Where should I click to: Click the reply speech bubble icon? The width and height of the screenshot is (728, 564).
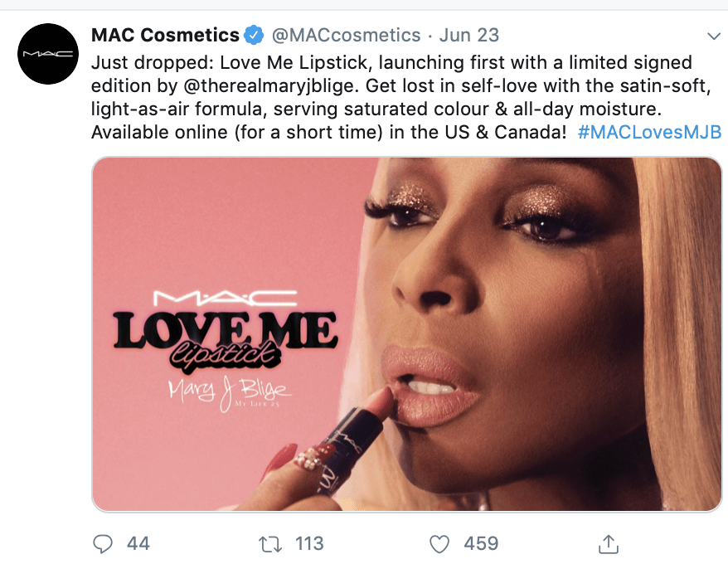point(103,544)
